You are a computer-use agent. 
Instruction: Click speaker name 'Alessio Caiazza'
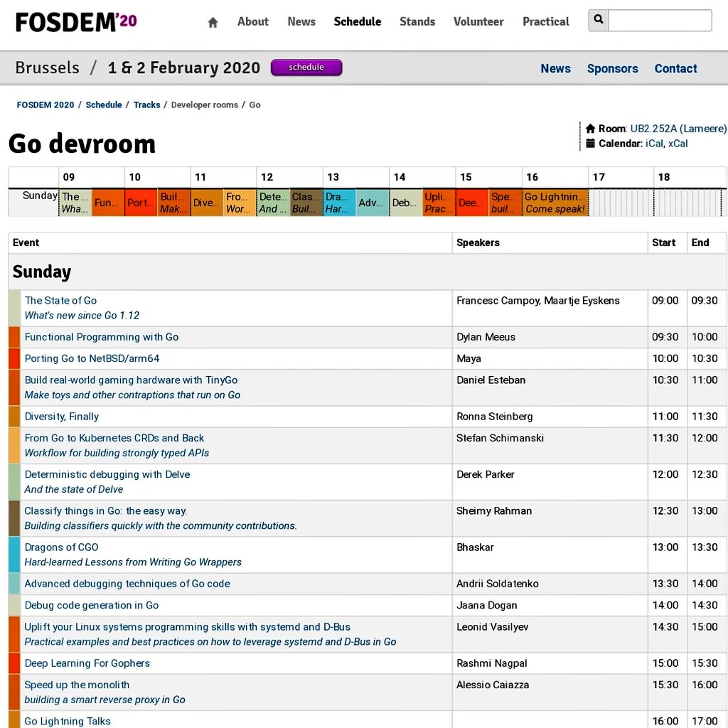(493, 685)
